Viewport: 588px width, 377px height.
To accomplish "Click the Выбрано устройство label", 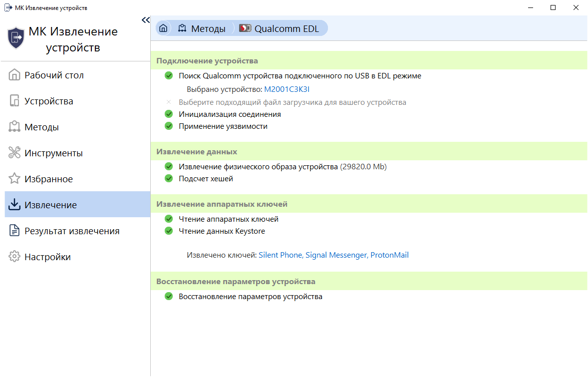I will [x=225, y=89].
